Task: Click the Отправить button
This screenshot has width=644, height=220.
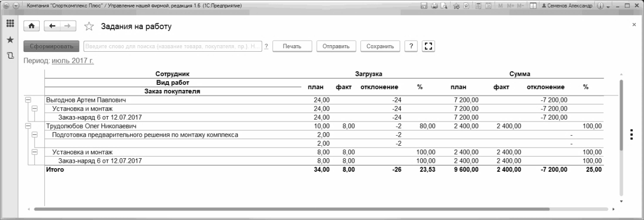Action: coord(336,46)
